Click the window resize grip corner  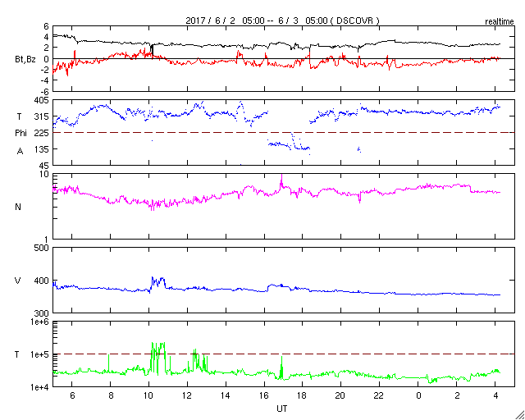click(x=520, y=415)
